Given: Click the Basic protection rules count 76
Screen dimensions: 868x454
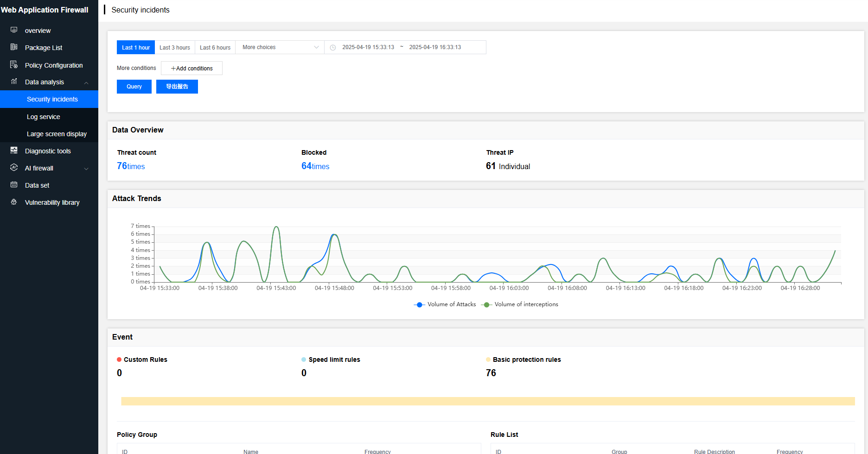Looking at the screenshot, I should tap(491, 373).
